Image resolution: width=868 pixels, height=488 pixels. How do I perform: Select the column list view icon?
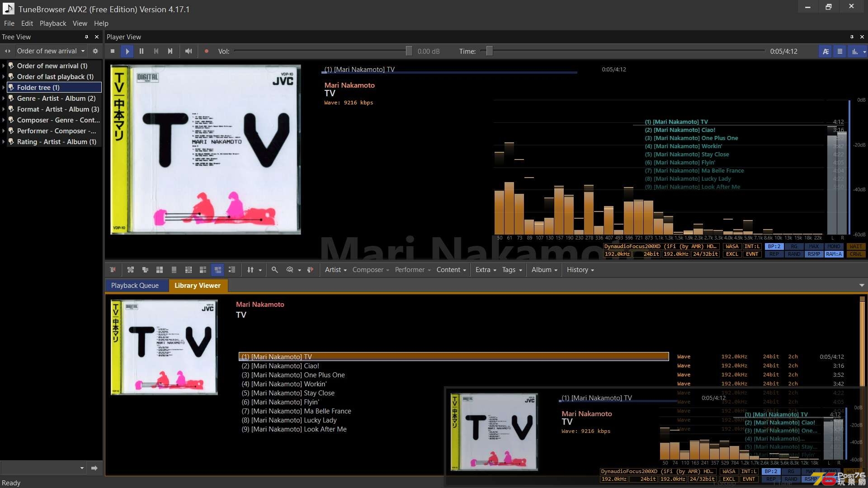click(189, 270)
